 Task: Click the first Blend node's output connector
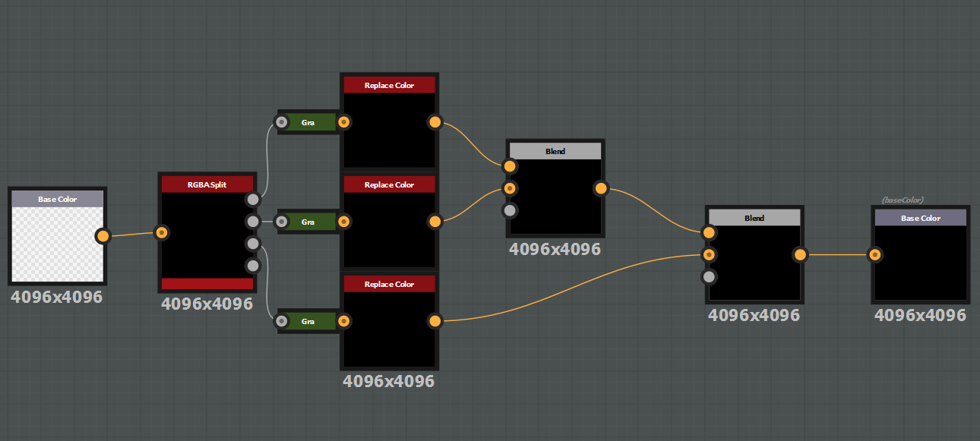pos(601,188)
